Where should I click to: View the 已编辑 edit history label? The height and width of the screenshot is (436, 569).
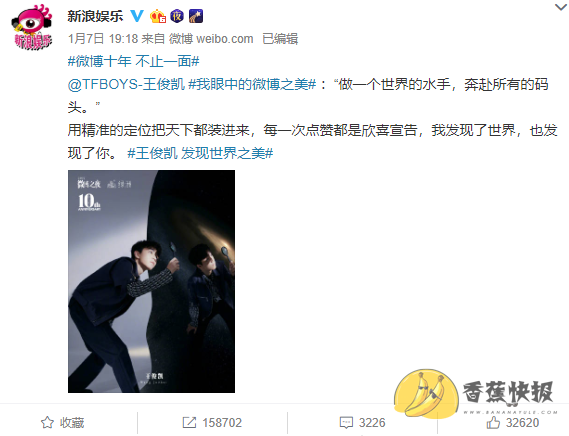[280, 38]
